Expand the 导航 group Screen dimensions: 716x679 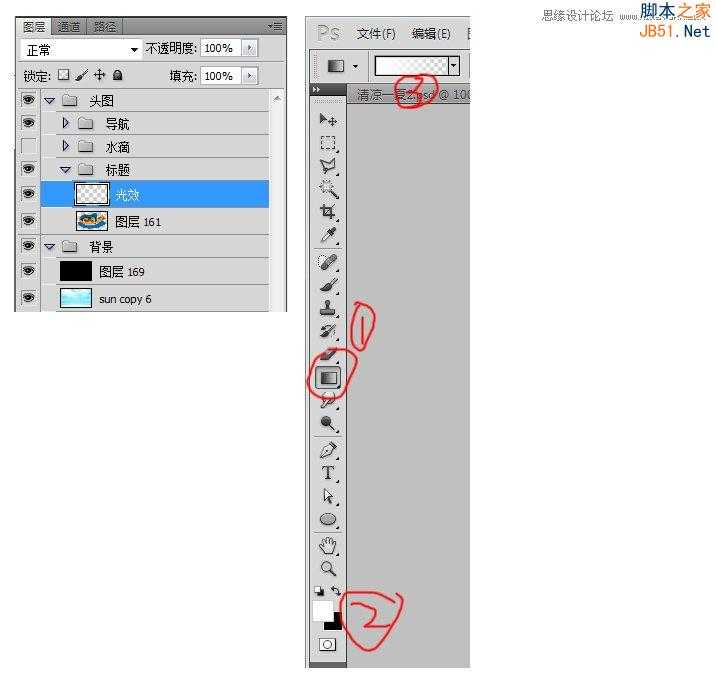point(65,122)
